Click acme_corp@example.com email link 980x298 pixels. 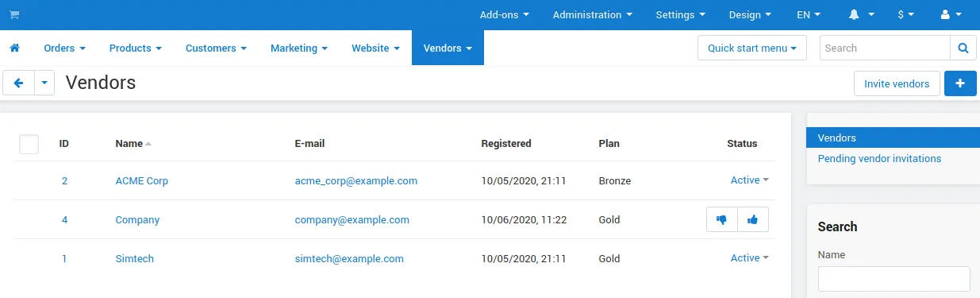point(355,181)
